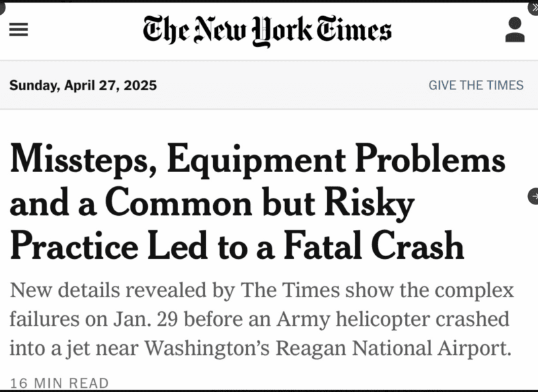Click the dark circle at top-left corner
538x392 pixels.
coord(2,8)
